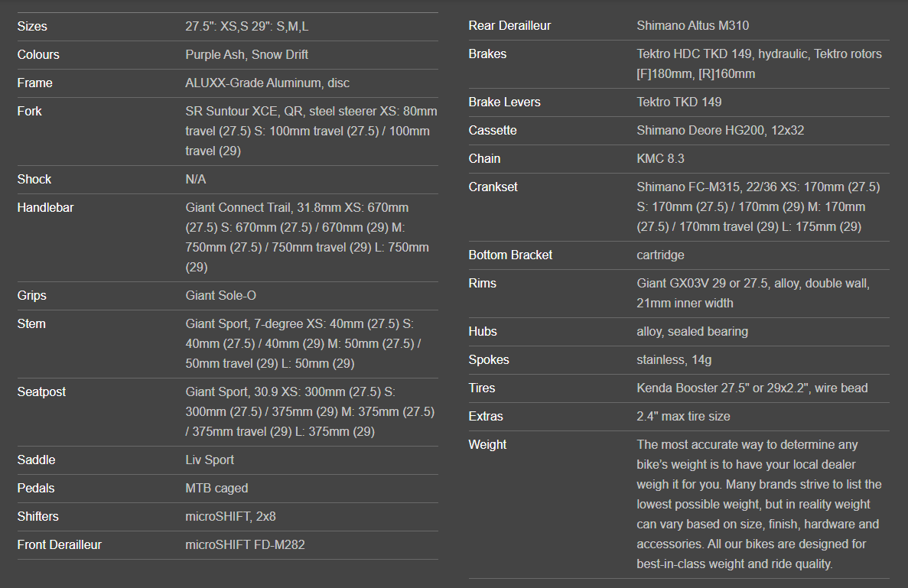The height and width of the screenshot is (588, 908).
Task: Click the Fork specification label
Action: (x=30, y=111)
